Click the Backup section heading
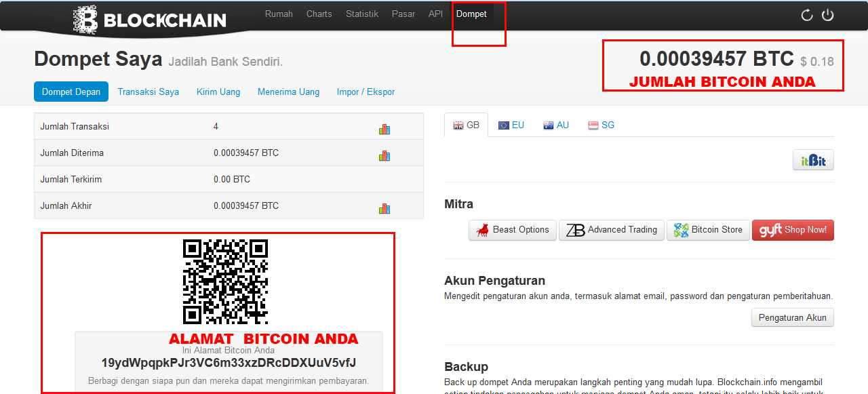The width and height of the screenshot is (868, 394). (467, 367)
